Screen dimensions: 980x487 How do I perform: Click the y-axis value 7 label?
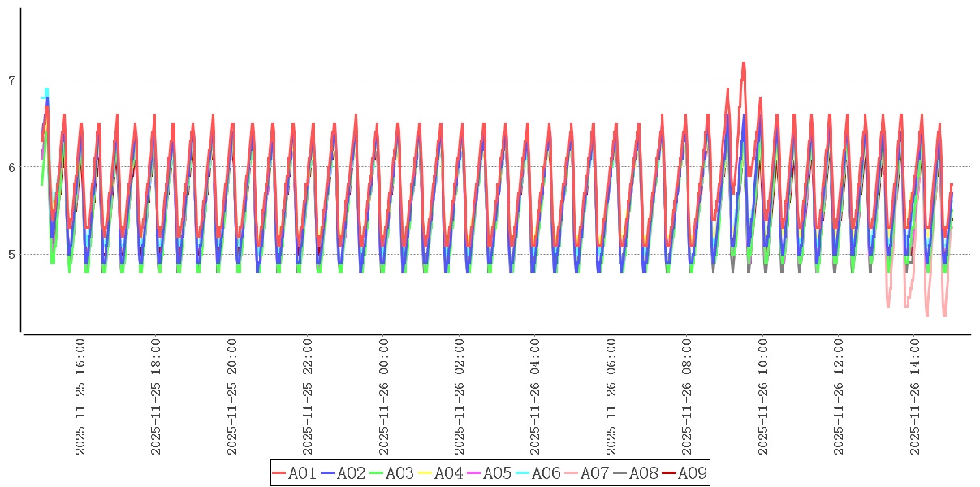click(11, 80)
